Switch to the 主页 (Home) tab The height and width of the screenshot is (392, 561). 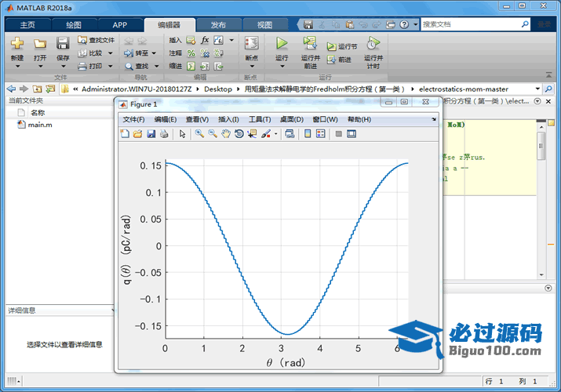pyautogui.click(x=27, y=24)
